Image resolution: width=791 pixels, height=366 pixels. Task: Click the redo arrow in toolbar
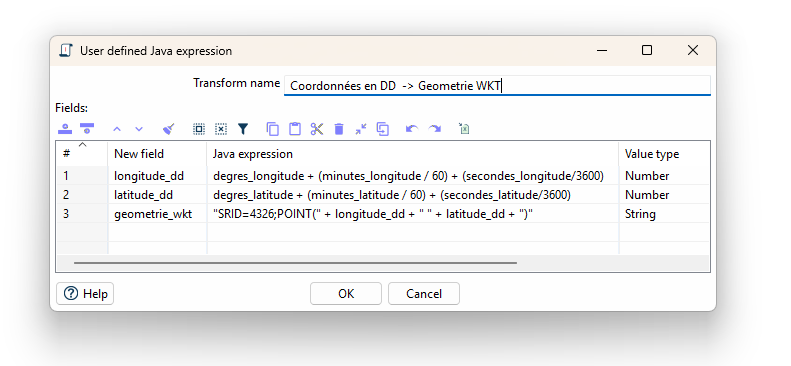coord(434,129)
